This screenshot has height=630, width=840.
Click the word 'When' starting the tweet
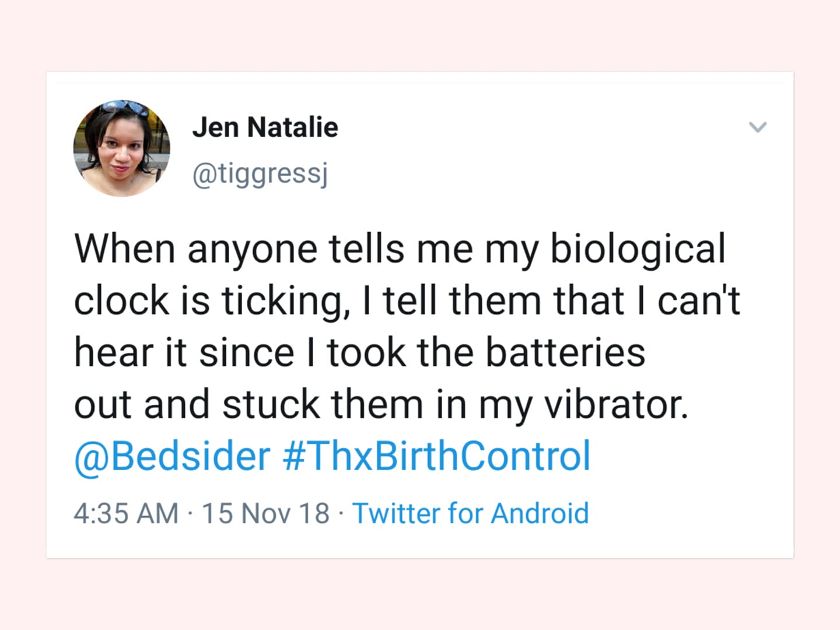(125, 249)
